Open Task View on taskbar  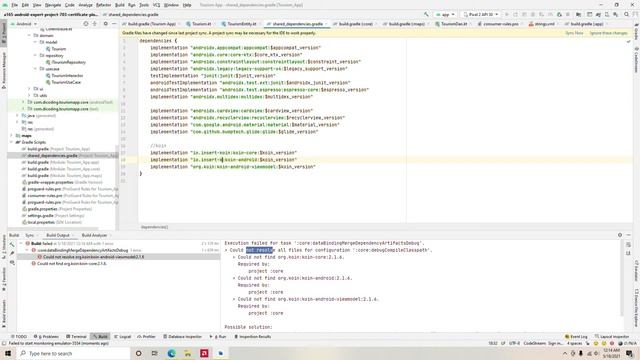pyautogui.click(x=155, y=353)
